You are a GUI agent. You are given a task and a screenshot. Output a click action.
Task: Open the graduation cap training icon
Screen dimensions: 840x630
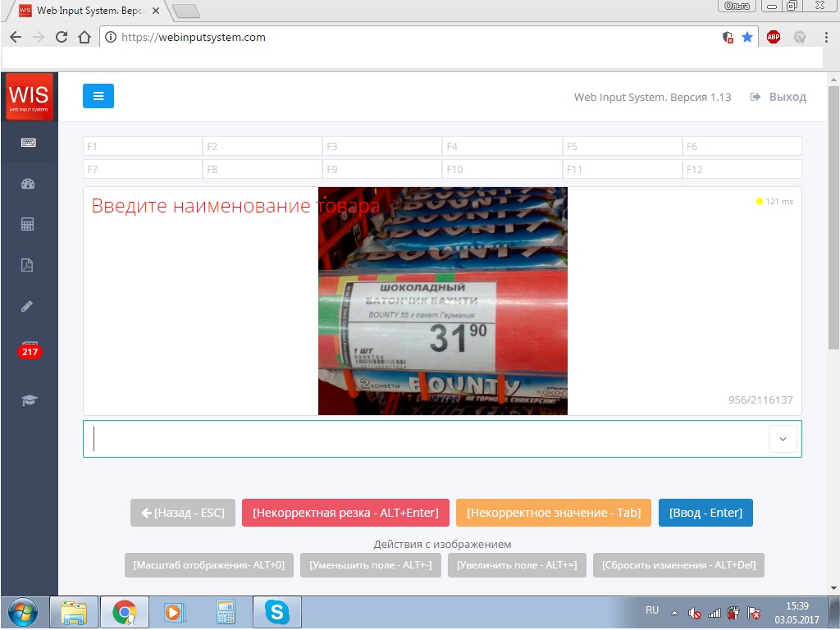[x=29, y=400]
